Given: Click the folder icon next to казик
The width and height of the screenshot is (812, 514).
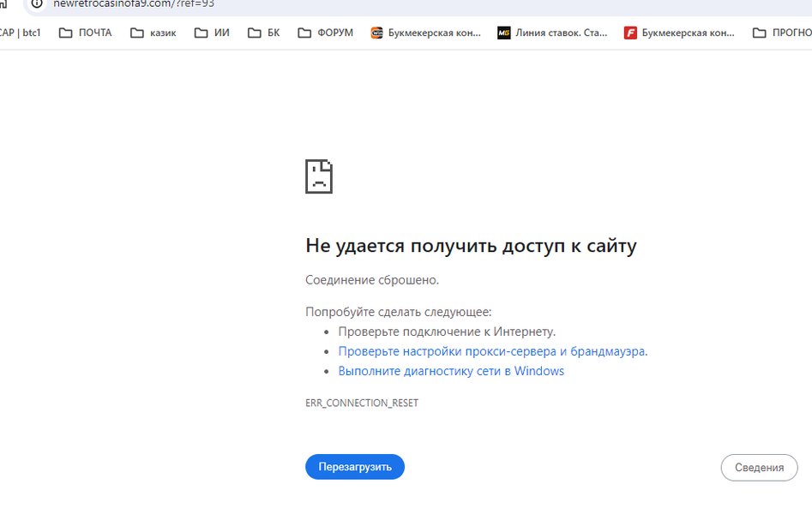Looking at the screenshot, I should tap(137, 33).
